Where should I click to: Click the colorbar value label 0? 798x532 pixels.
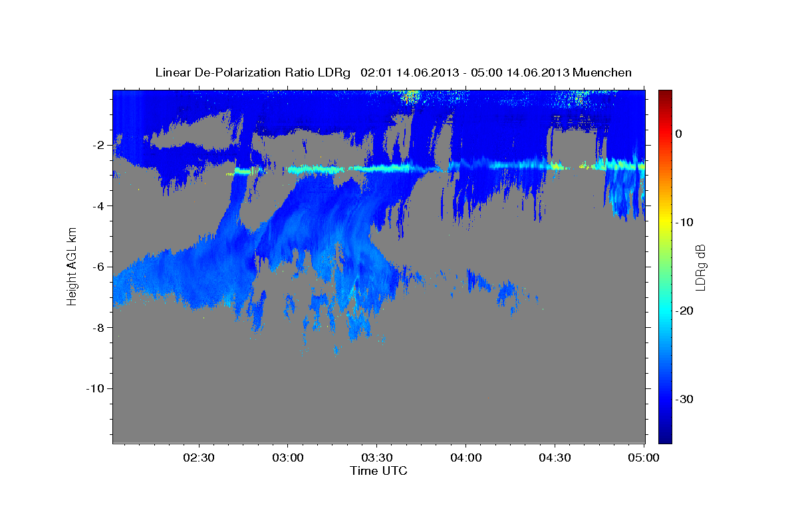(679, 134)
